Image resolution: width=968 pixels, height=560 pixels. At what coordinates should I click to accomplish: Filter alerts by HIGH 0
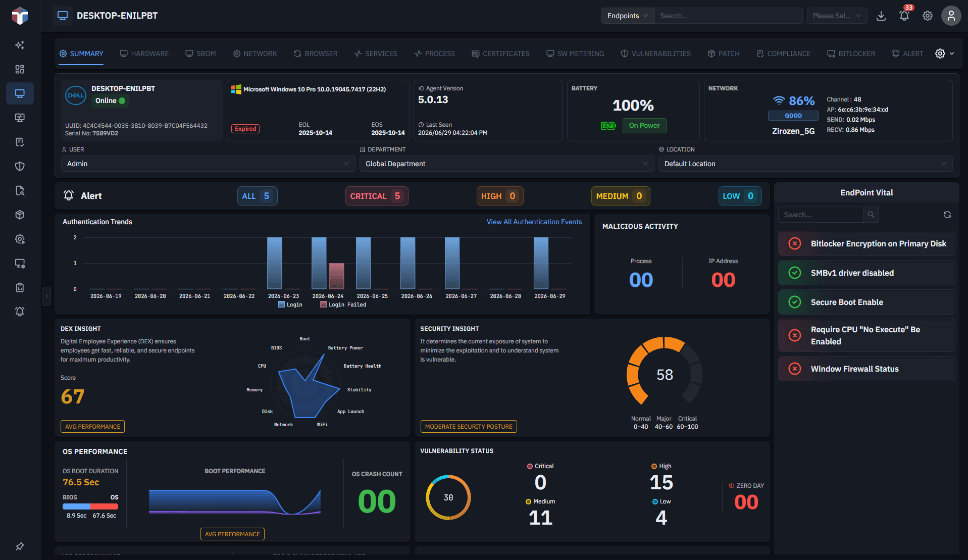pos(500,196)
